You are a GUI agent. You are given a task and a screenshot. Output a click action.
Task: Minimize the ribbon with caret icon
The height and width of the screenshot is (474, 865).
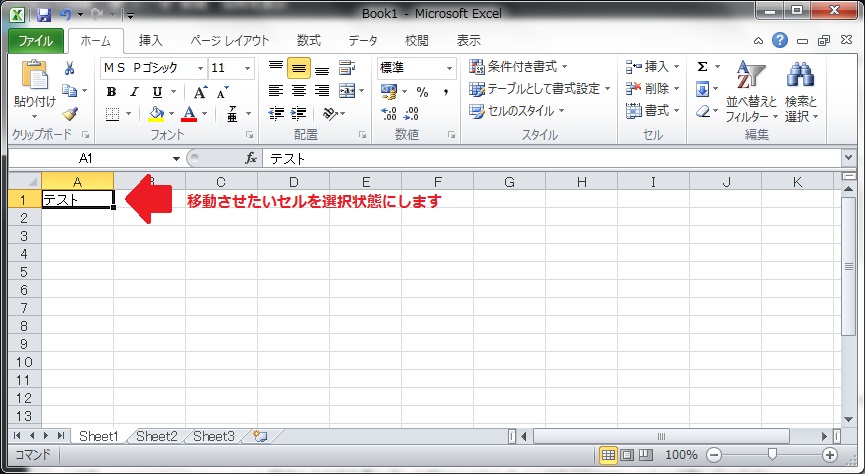click(x=759, y=41)
